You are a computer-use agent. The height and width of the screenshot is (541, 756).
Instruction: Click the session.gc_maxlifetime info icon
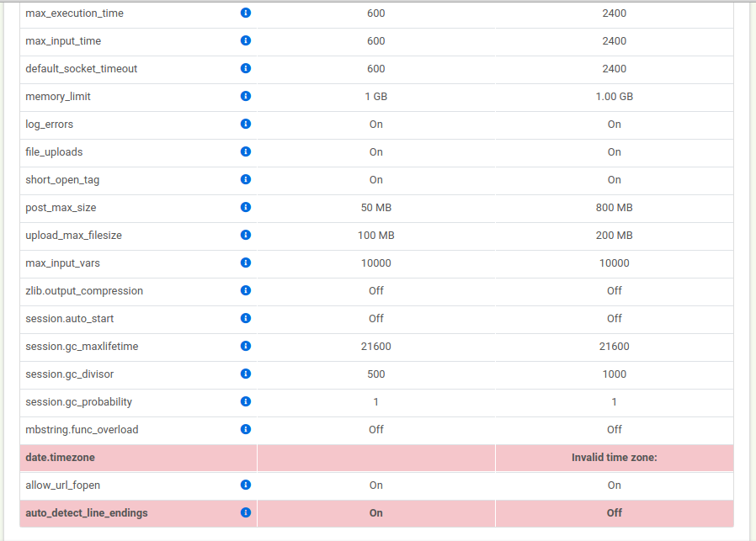(x=246, y=346)
